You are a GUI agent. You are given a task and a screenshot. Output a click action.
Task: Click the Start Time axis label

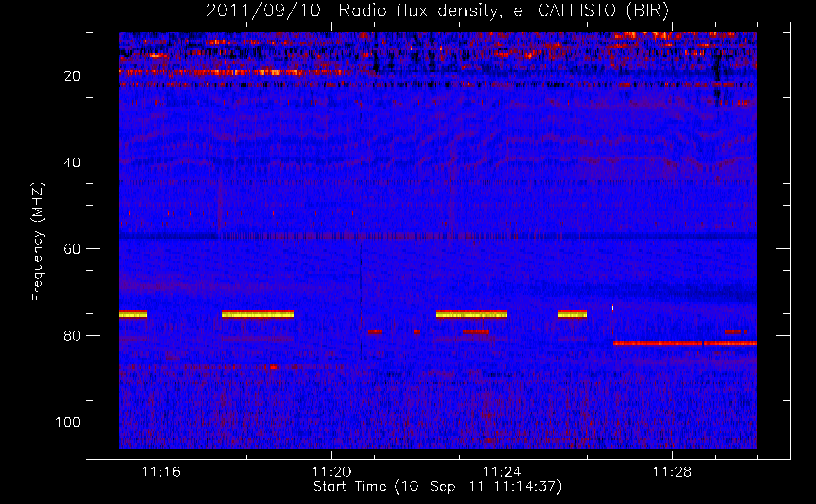(x=437, y=487)
